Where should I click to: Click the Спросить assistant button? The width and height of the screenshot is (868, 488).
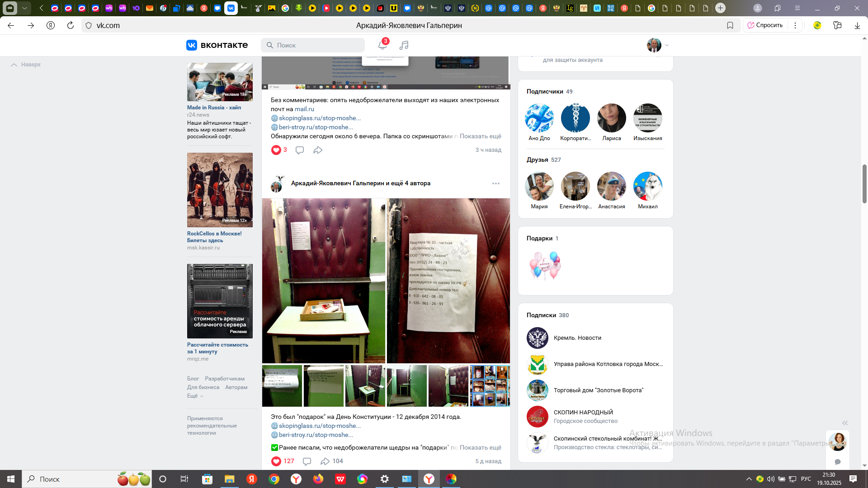[x=765, y=25]
